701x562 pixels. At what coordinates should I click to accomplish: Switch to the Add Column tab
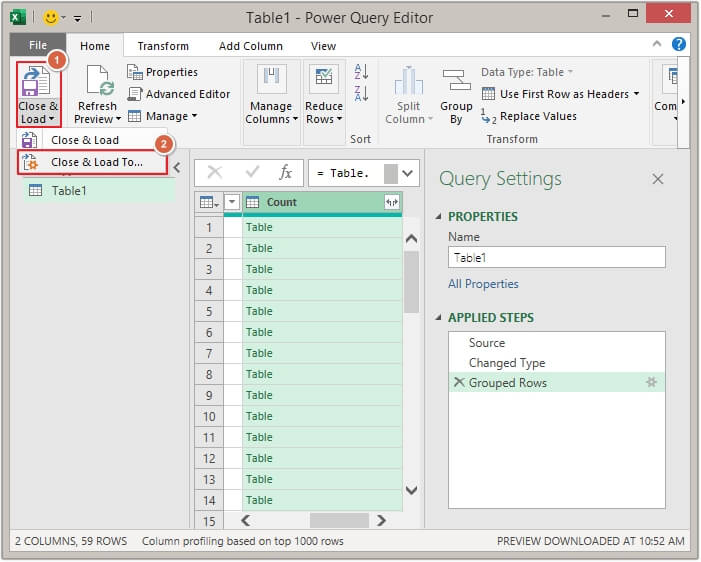(249, 46)
